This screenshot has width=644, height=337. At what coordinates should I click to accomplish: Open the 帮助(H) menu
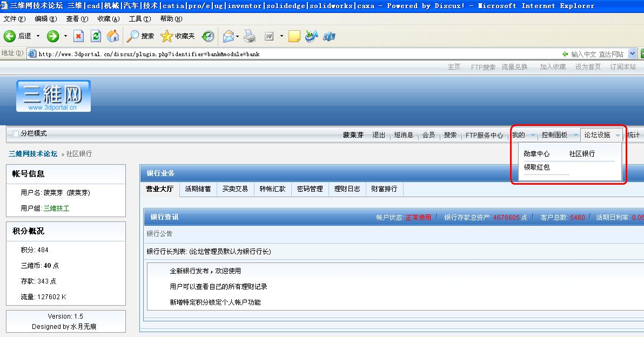coord(171,19)
